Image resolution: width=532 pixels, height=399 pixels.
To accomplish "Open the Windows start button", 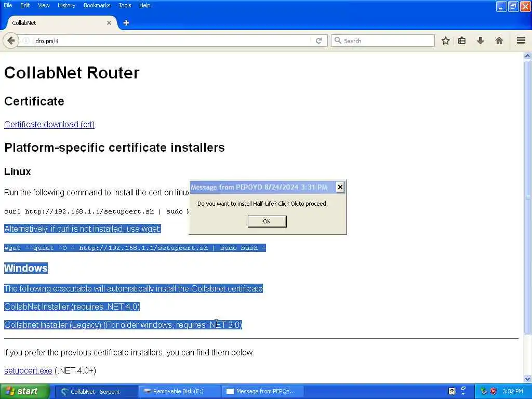I will click(24, 391).
